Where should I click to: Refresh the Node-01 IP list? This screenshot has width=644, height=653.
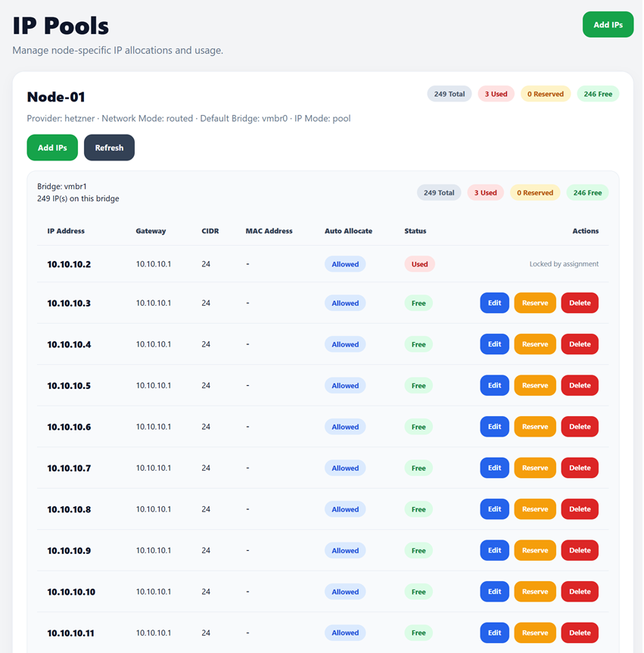coord(109,148)
